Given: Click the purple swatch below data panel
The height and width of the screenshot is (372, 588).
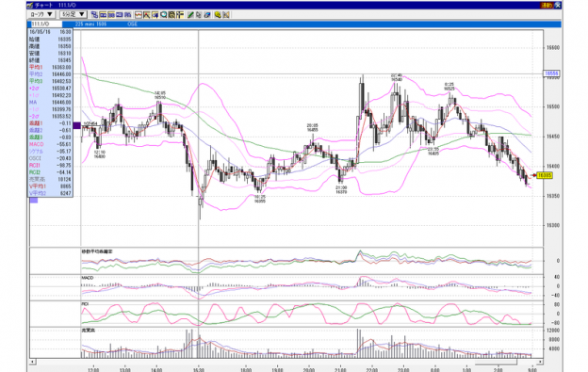Looking at the screenshot, I should point(34,200).
